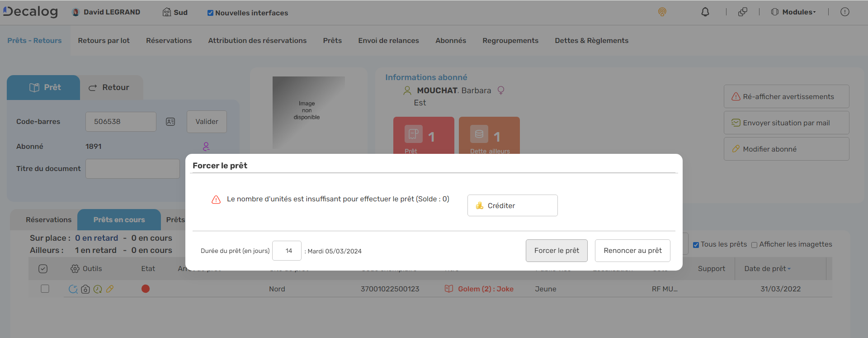Image resolution: width=868 pixels, height=338 pixels.
Task: Switch to the Retour tab
Action: [x=109, y=88]
